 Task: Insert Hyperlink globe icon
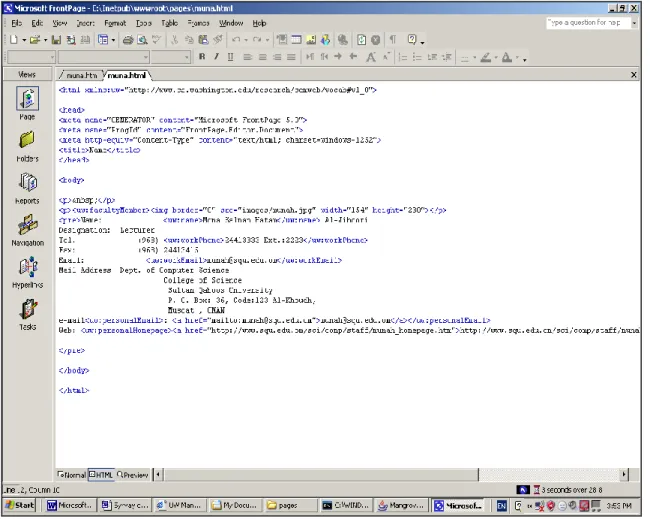point(342,40)
